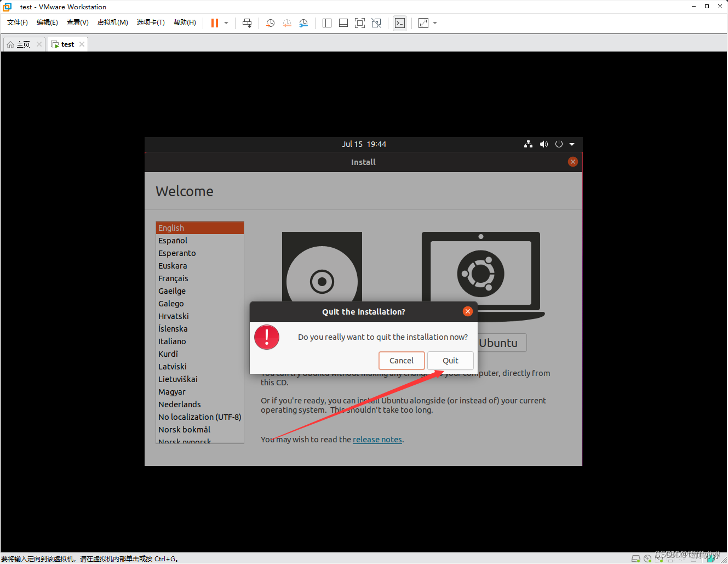Select Norsk bokmål in the language list
Viewport: 728px width, 564px height.
tap(200, 430)
